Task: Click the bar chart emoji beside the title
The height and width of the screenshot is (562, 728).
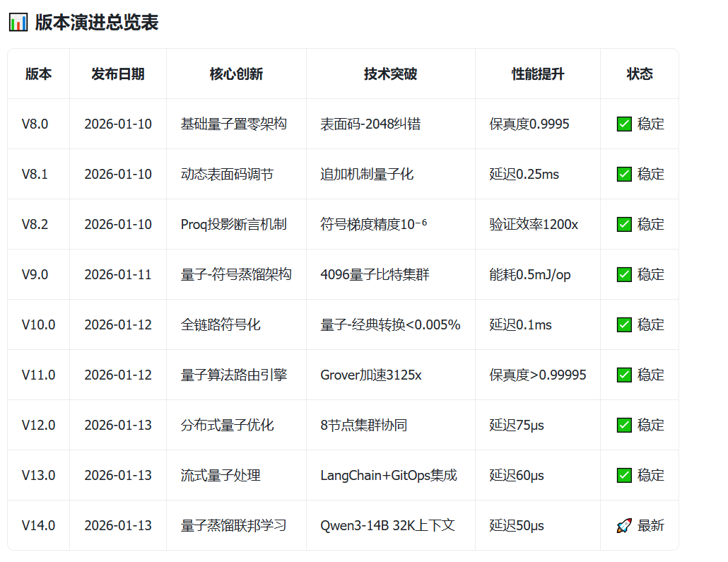Action: click(x=18, y=23)
